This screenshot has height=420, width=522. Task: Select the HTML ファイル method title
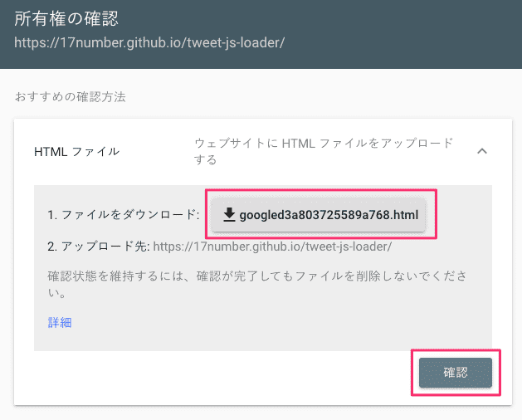[76, 151]
